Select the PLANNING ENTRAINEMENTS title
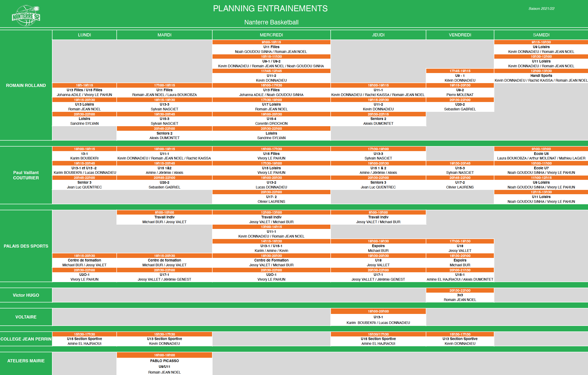This screenshot has width=588, height=375. tap(270, 9)
